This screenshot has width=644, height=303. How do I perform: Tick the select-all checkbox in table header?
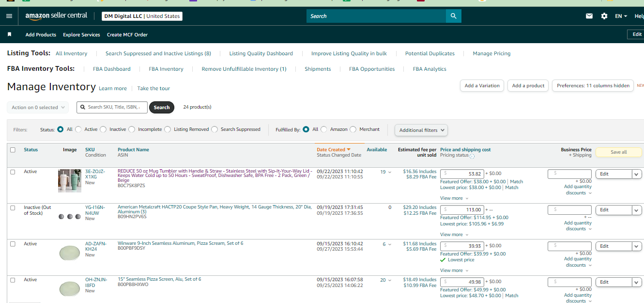click(13, 150)
